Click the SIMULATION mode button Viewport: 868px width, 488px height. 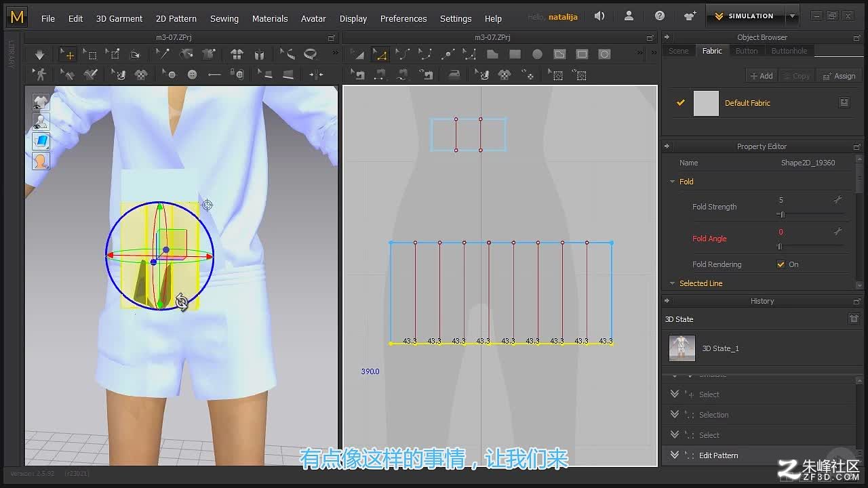[x=745, y=16]
